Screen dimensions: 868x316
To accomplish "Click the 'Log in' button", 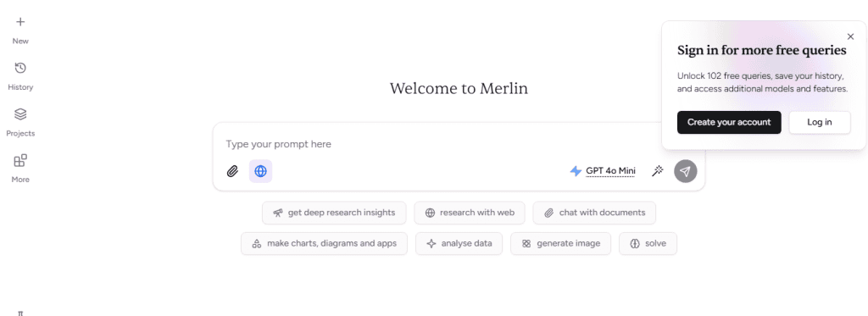I will (820, 122).
